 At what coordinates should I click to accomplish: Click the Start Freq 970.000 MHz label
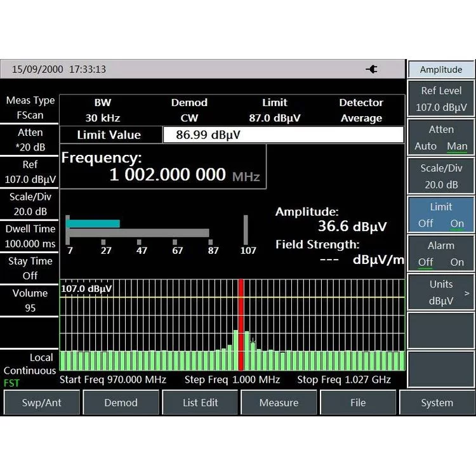(x=112, y=380)
